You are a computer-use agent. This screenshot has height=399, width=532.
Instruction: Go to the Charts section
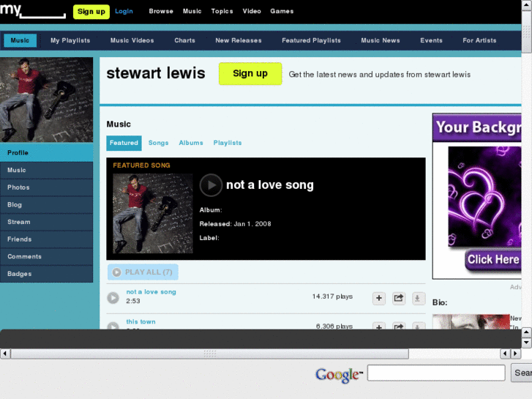[184, 41]
